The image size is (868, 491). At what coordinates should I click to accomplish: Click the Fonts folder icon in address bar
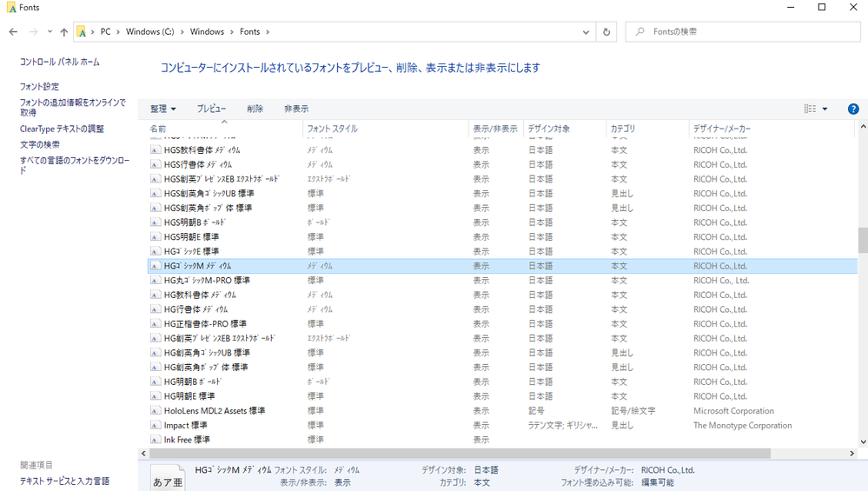click(82, 32)
